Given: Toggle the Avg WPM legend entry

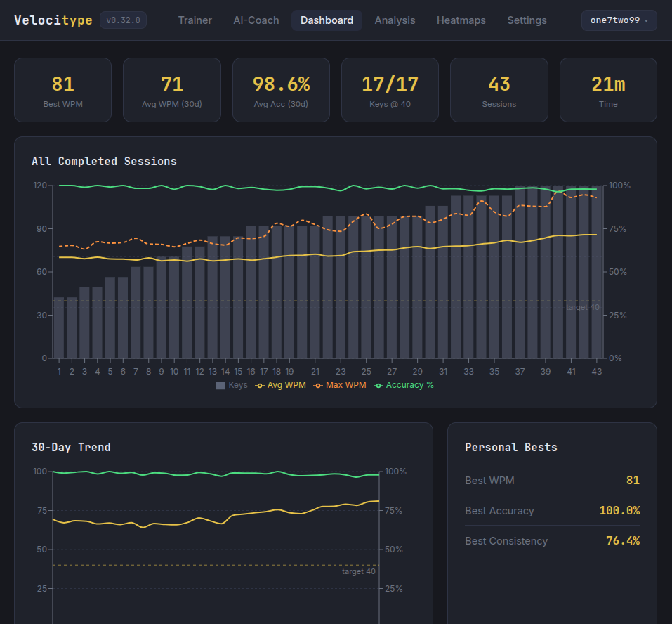Looking at the screenshot, I should [281, 385].
